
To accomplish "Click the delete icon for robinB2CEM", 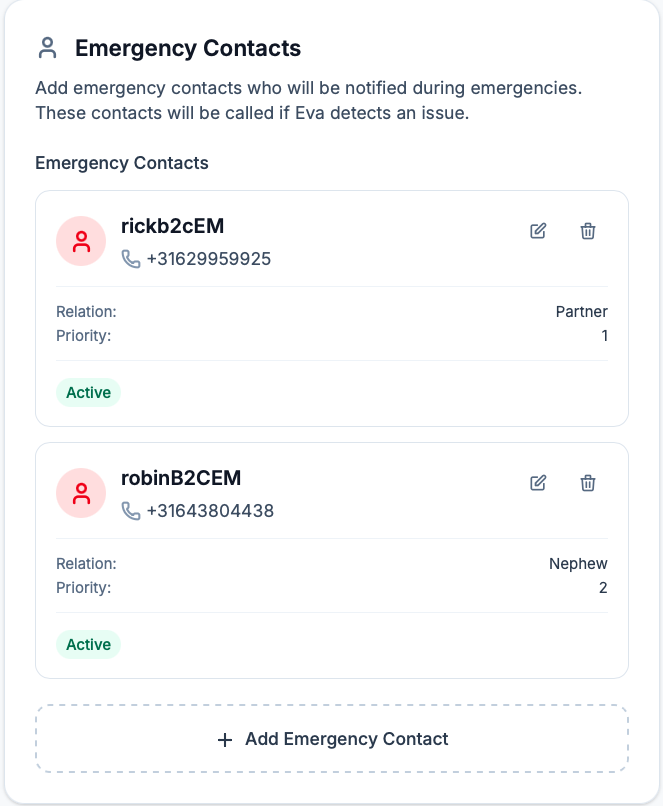I will pyautogui.click(x=587, y=483).
